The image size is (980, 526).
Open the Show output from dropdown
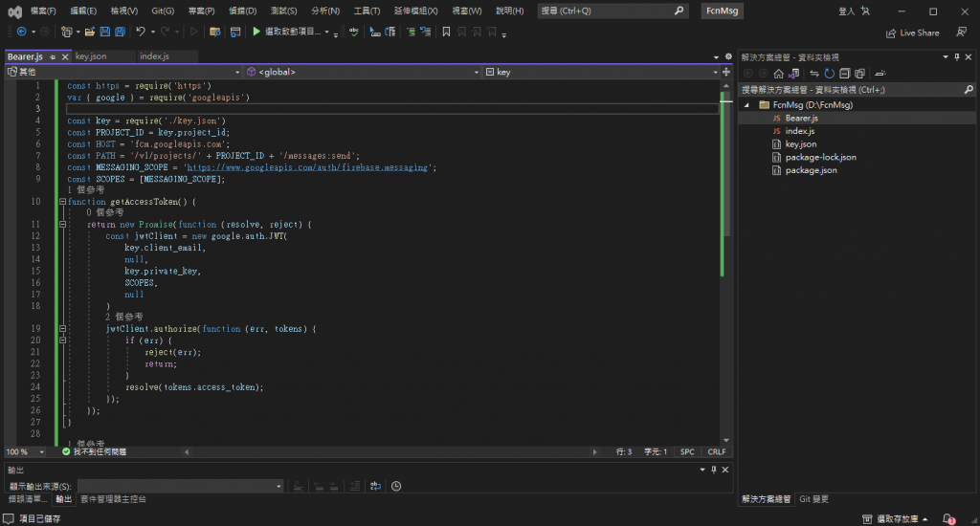pyautogui.click(x=180, y=486)
